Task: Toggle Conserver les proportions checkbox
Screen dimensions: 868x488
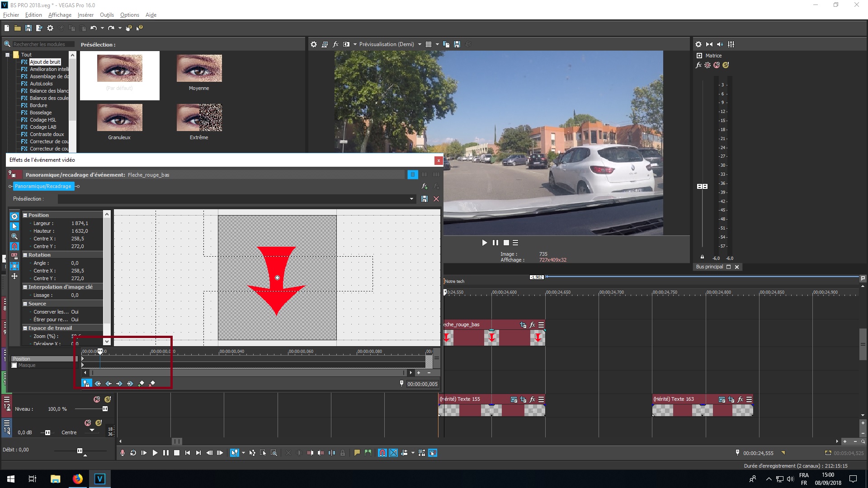Action: click(x=75, y=312)
